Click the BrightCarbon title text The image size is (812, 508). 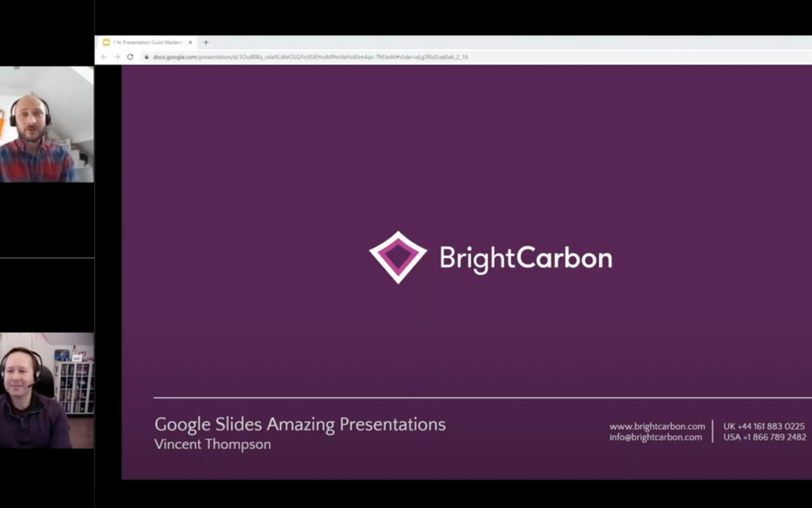[x=526, y=258]
